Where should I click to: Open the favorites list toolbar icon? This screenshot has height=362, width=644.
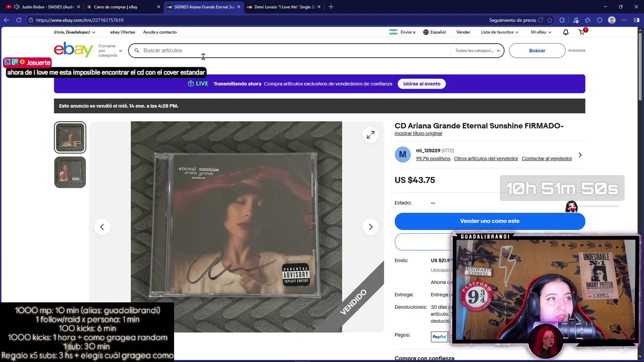588,20
